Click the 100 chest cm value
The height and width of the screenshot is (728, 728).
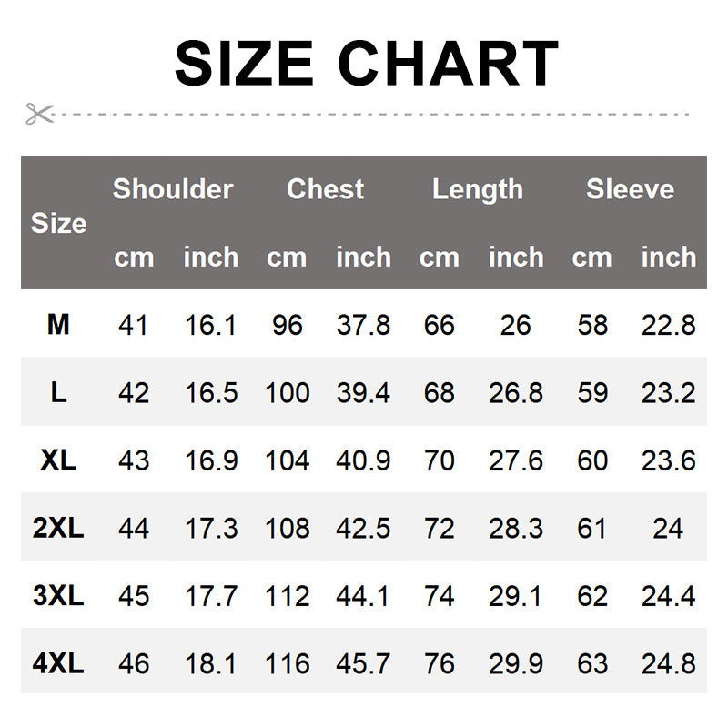(x=287, y=393)
